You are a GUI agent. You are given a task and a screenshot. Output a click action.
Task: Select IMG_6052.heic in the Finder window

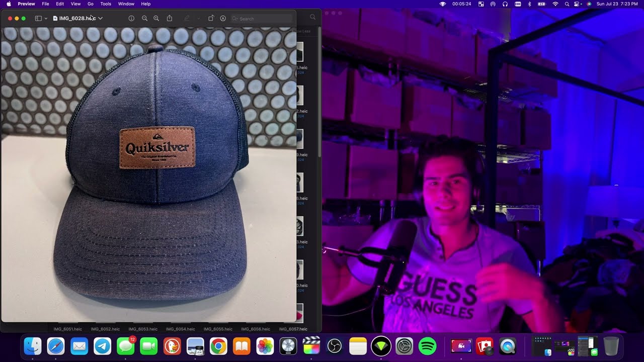coord(105,329)
